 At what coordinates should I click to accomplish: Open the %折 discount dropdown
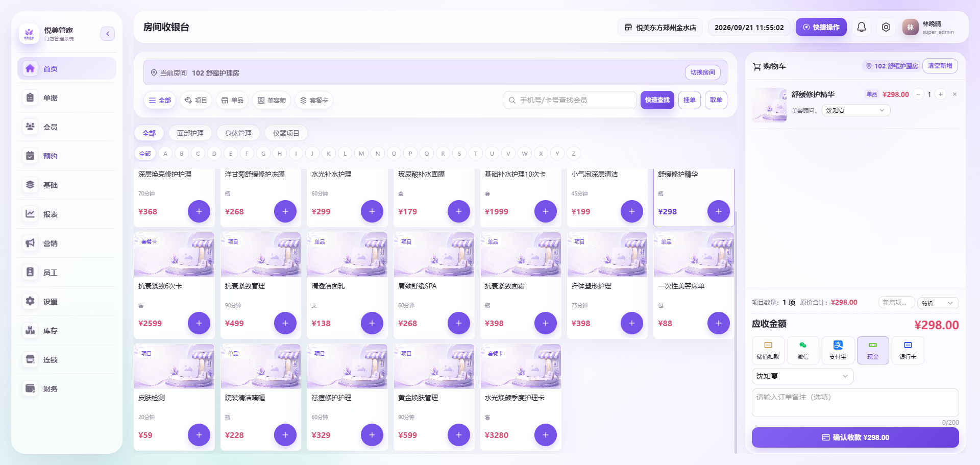coord(938,303)
